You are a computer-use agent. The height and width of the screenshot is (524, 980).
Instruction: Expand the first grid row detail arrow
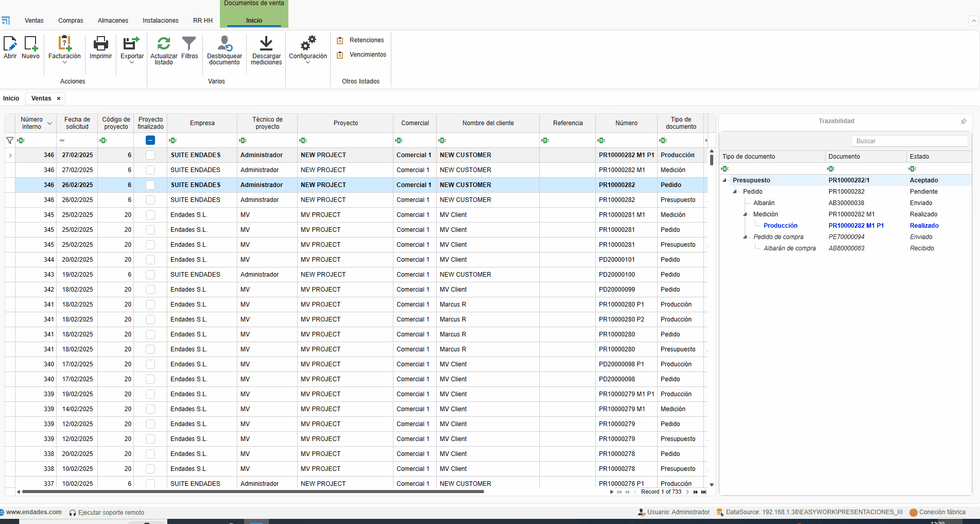pyautogui.click(x=10, y=155)
